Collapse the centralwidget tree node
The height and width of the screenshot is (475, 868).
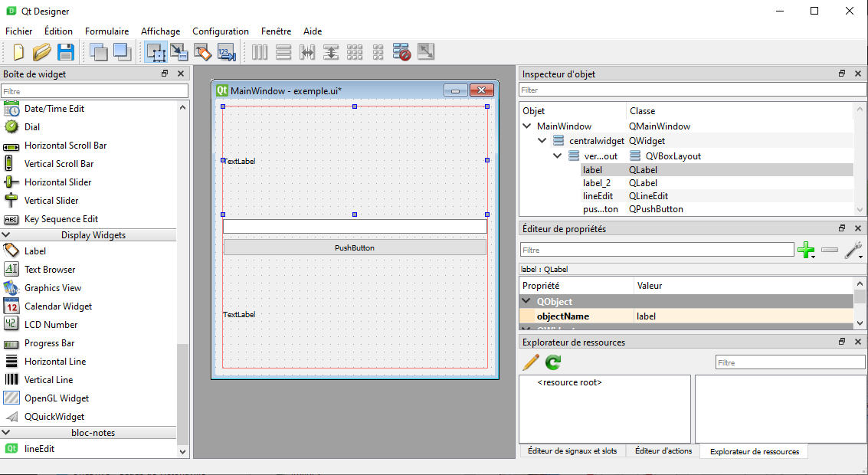(542, 141)
